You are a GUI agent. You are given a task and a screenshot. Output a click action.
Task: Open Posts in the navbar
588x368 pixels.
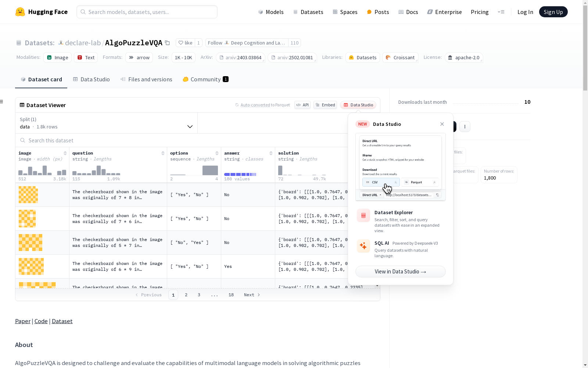378,12
